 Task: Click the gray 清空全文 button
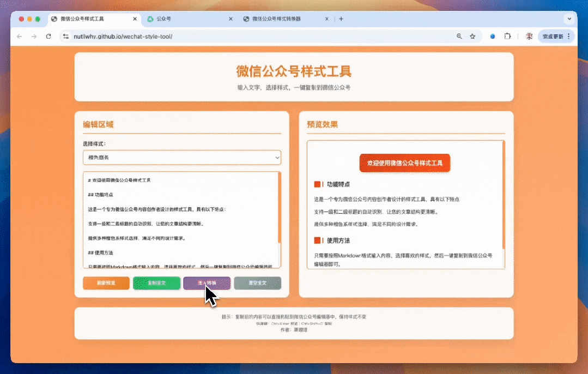[257, 283]
